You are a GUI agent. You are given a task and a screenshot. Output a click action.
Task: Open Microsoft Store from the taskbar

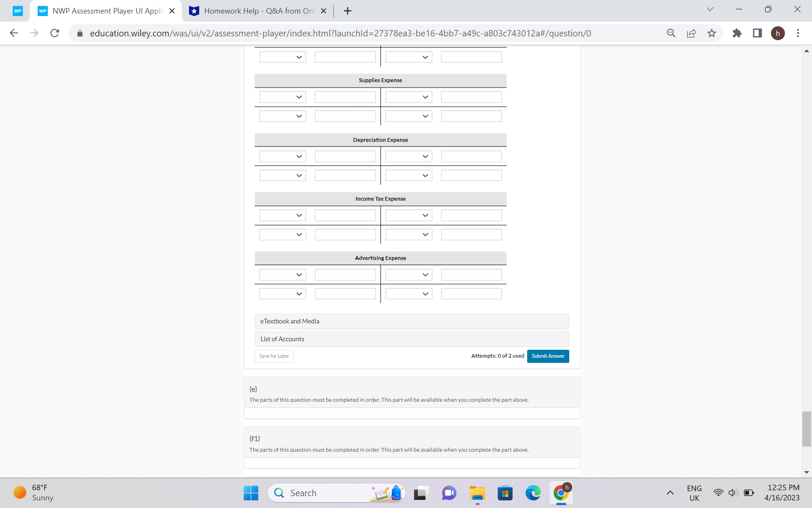click(505, 493)
